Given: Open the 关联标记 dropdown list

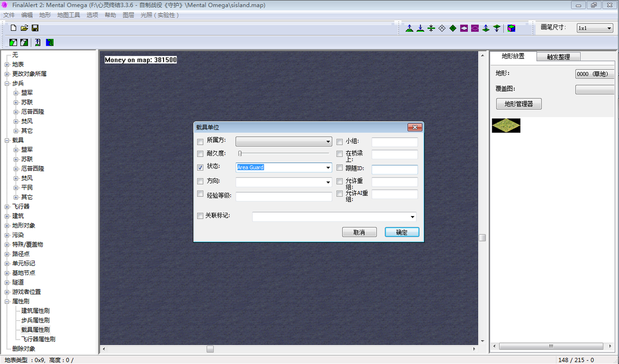Looking at the screenshot, I should coord(412,217).
